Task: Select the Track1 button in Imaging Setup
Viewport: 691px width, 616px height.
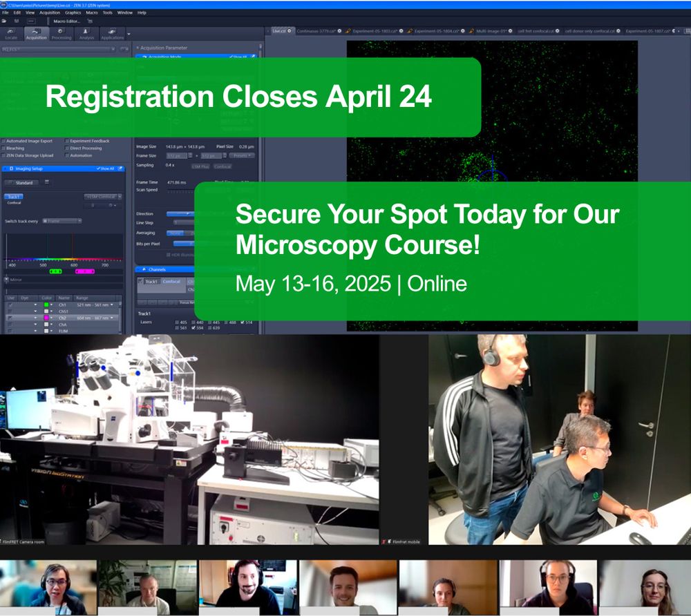Action: 14,196
